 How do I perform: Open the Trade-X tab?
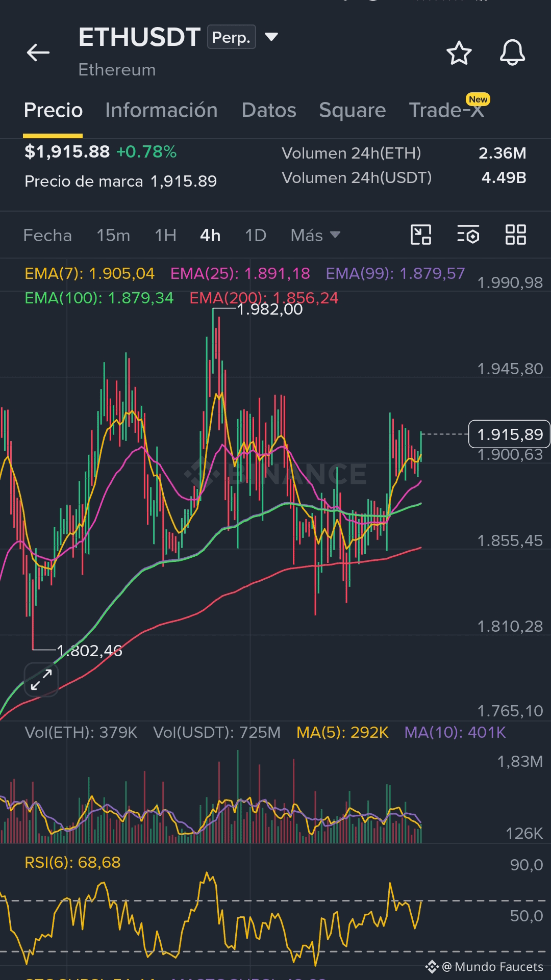pyautogui.click(x=446, y=110)
